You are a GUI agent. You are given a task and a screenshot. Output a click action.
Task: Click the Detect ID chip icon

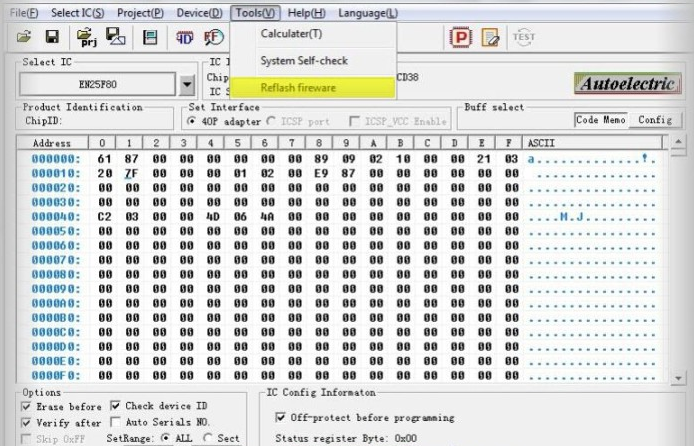point(185,38)
